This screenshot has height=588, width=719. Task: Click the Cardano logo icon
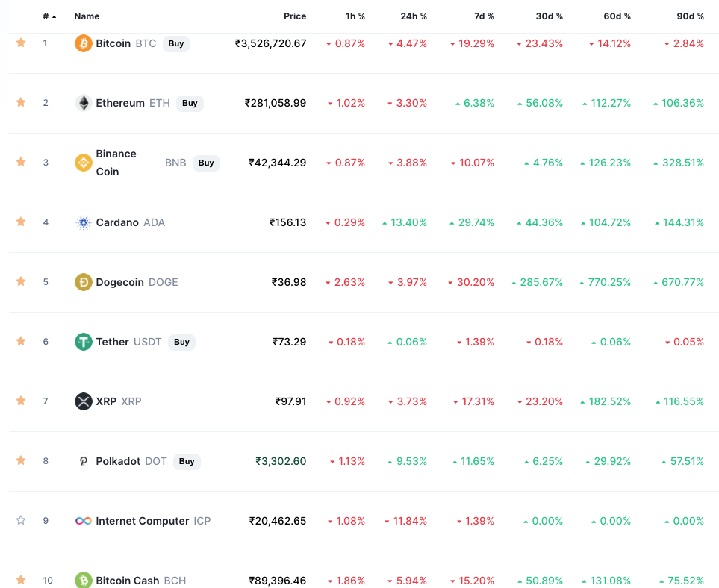(84, 222)
